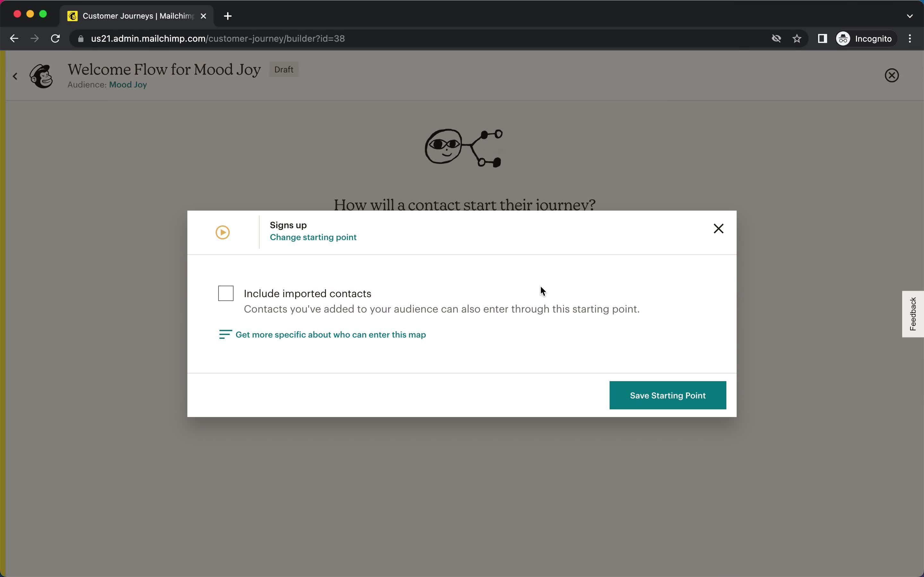Toggle the Draft status indicator
Image resolution: width=924 pixels, height=577 pixels.
click(283, 69)
